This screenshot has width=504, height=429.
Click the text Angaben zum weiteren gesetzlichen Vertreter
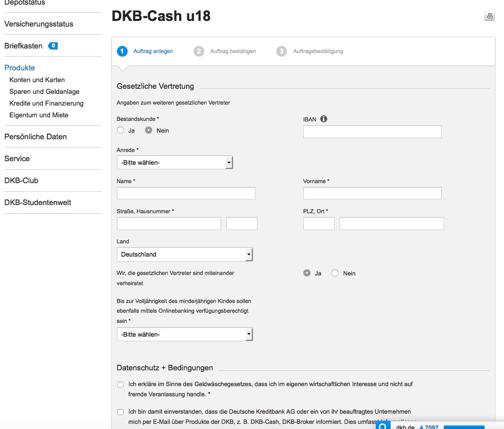[x=173, y=103]
